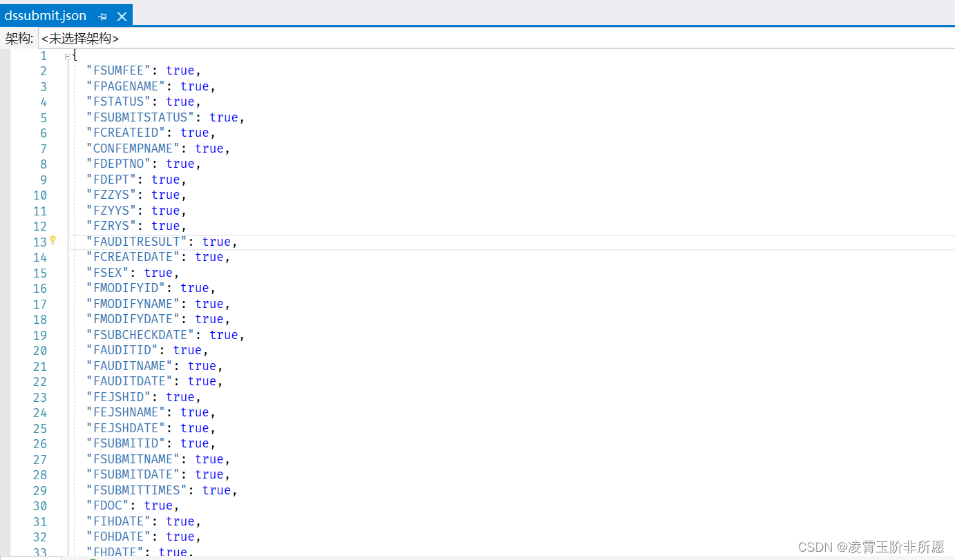Click the pin icon on the dssubmit.json tab
This screenshot has height=560, width=955.
(102, 15)
